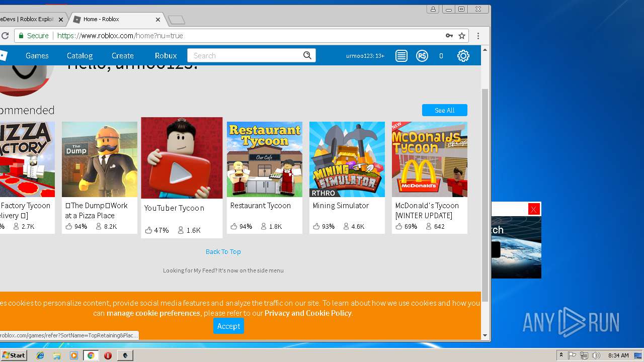This screenshot has height=362, width=644.
Task: Launch media player from taskbar
Action: point(74,355)
